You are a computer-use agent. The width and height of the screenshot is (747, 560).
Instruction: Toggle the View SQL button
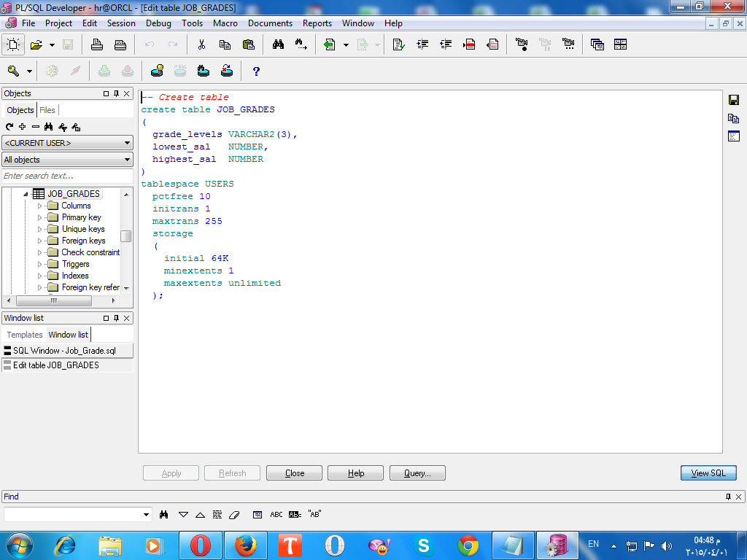click(708, 473)
